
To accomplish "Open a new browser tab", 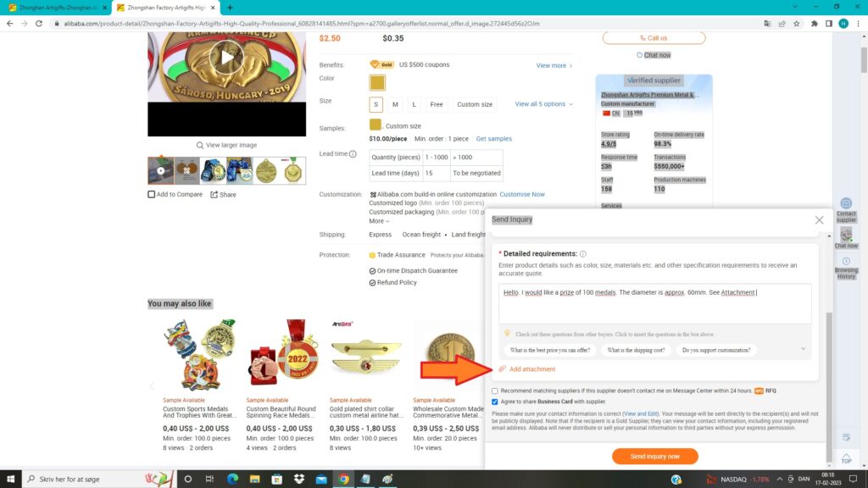I will tap(230, 7).
